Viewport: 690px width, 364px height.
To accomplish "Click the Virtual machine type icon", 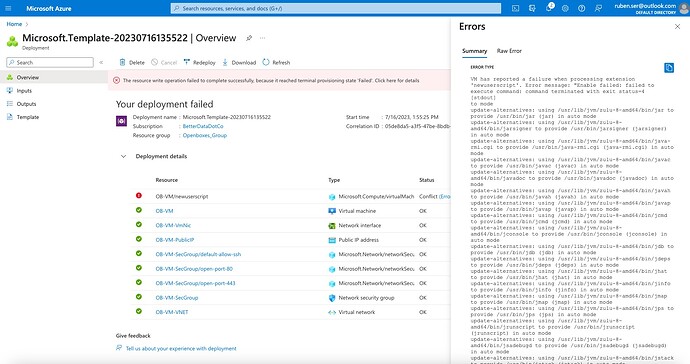I will (332, 211).
